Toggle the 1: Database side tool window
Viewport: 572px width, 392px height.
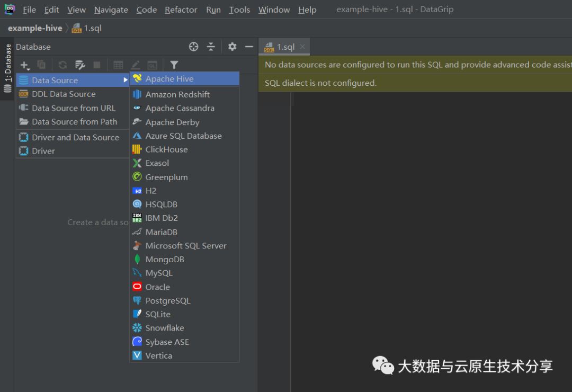tap(7, 69)
